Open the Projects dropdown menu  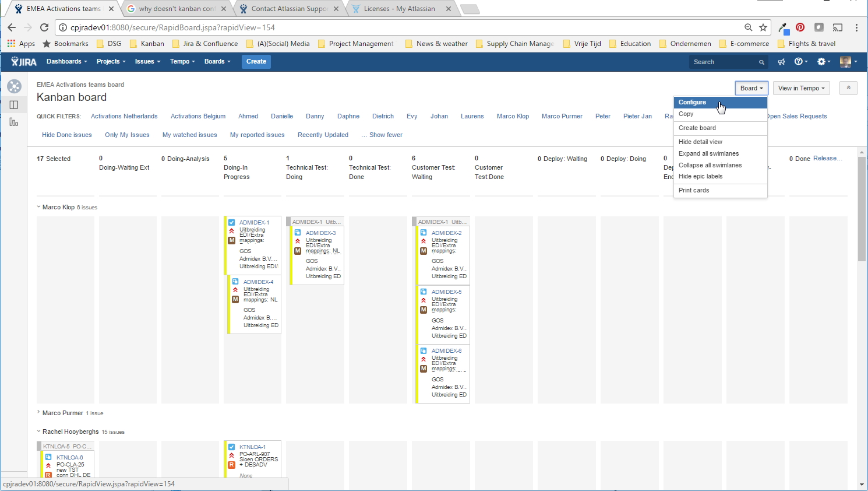pos(111,62)
